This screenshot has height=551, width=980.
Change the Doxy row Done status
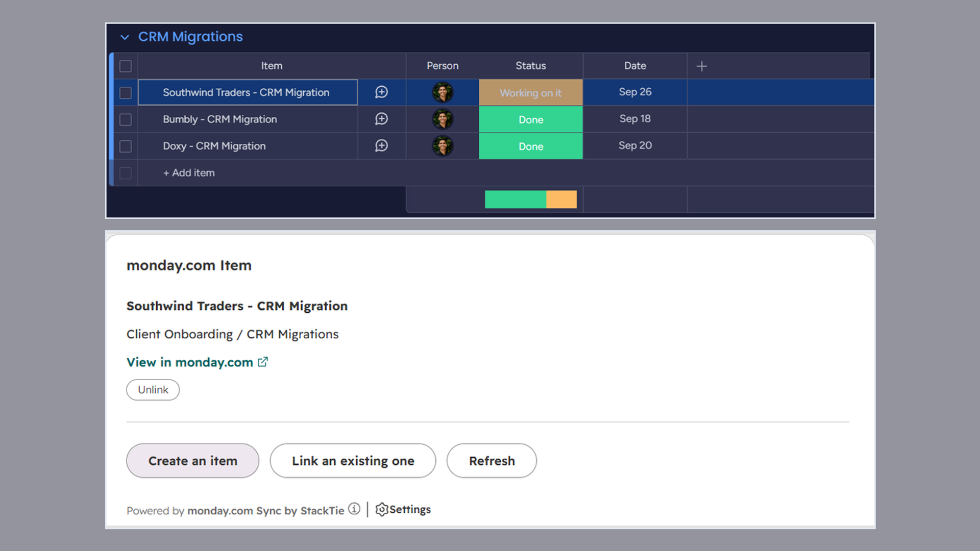531,146
